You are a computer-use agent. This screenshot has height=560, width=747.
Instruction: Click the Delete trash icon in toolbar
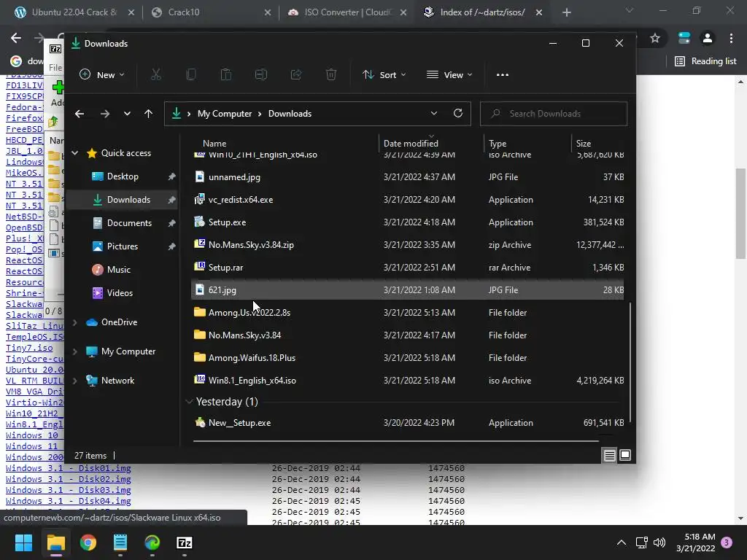coord(331,74)
